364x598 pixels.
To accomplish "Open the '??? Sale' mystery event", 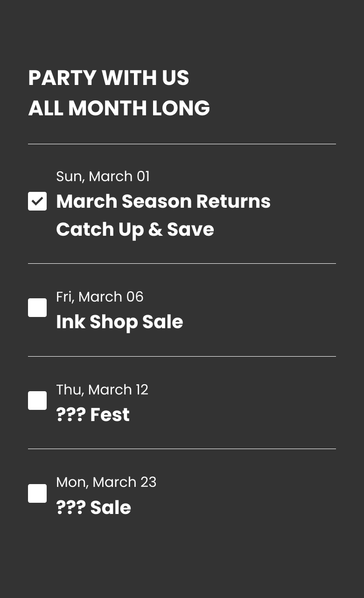I will tap(93, 507).
